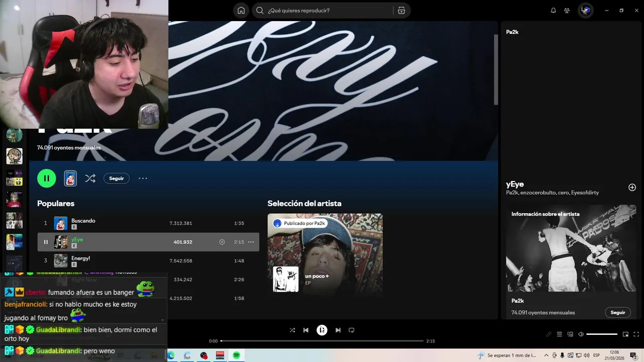Switch ESP input language indicator

click(596, 355)
